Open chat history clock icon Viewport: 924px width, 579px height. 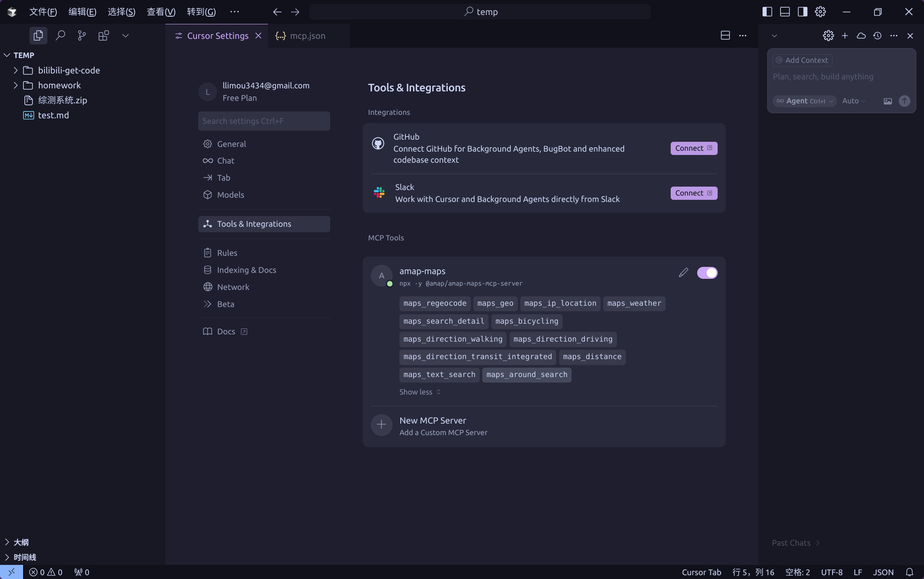click(877, 36)
